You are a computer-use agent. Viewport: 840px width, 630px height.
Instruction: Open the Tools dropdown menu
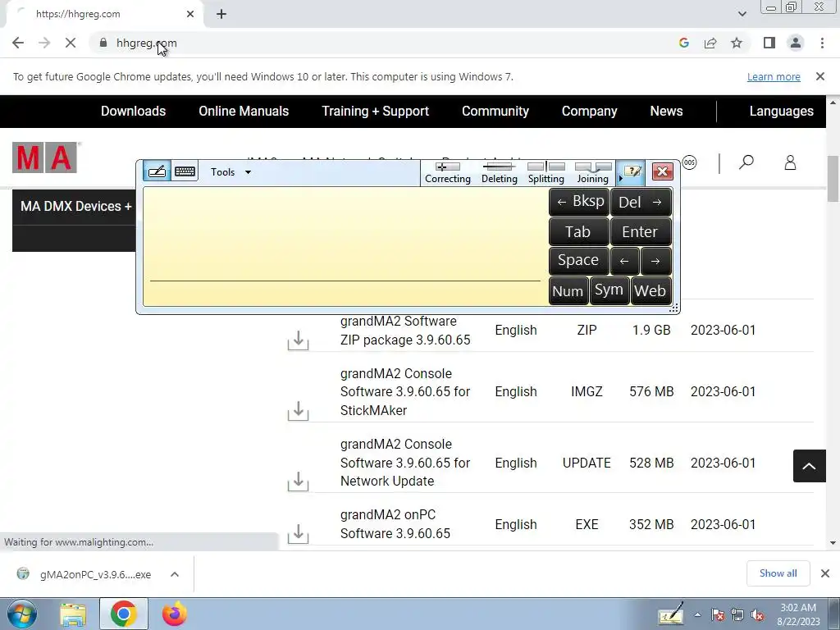[x=231, y=172]
